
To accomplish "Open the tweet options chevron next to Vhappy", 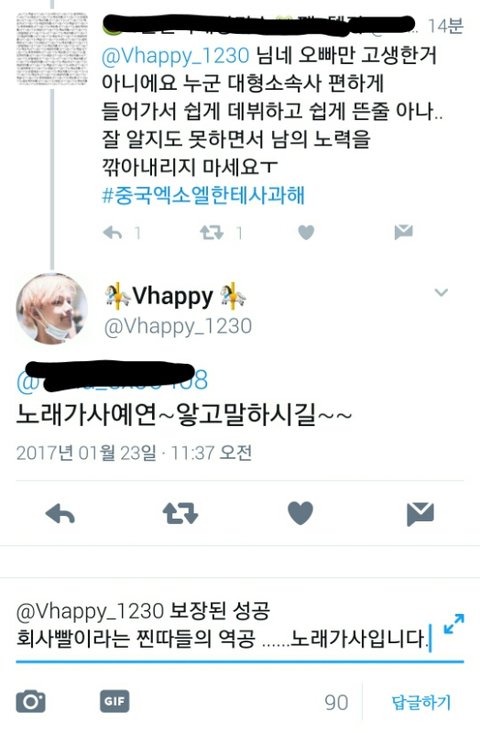I will click(x=441, y=293).
